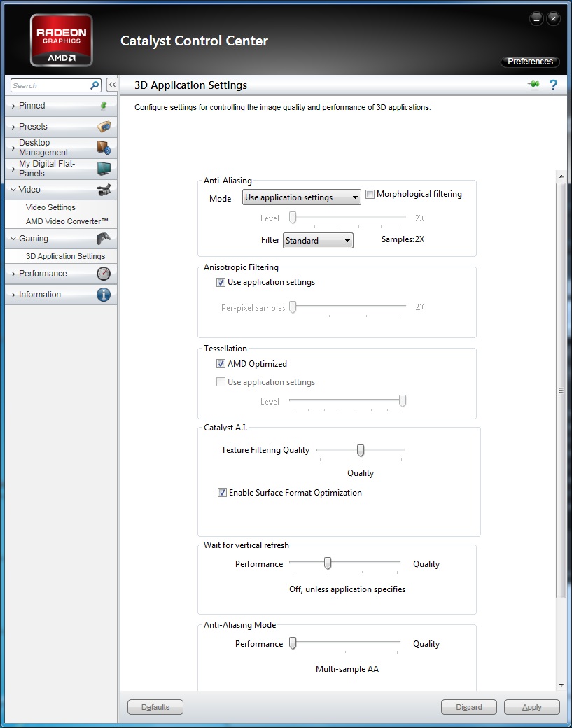Minimize the Catalyst Control Center window
Image resolution: width=572 pixels, height=728 pixels.
536,19
